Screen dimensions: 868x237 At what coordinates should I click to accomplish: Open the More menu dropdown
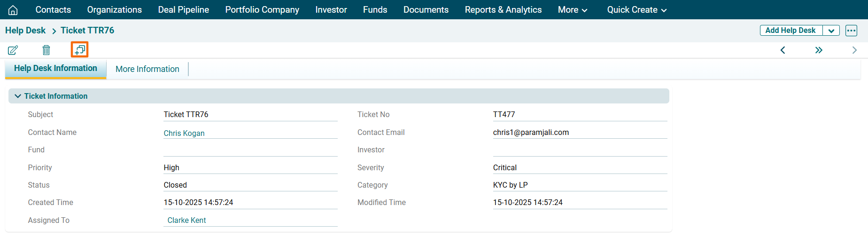tap(572, 10)
